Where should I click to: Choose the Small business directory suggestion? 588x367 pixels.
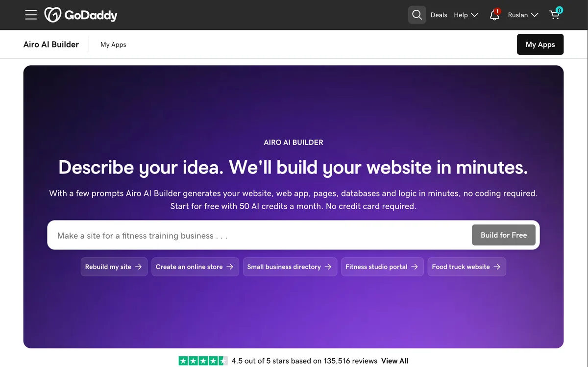click(x=290, y=267)
